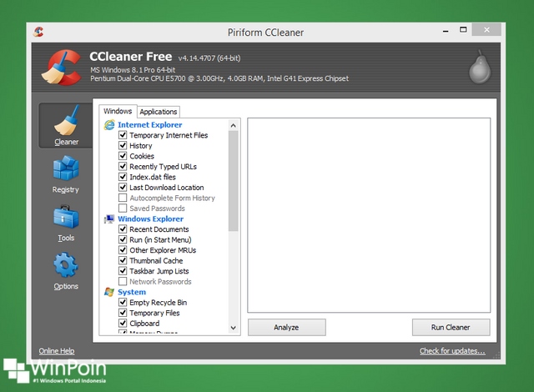
Task: Open the Registry section icon
Action: coord(66,169)
